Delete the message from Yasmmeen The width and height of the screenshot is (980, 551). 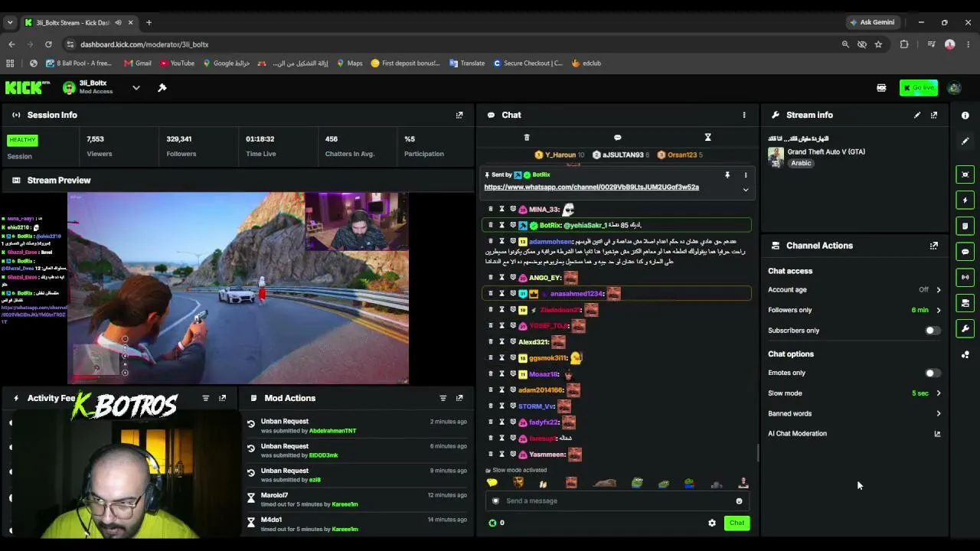491,455
